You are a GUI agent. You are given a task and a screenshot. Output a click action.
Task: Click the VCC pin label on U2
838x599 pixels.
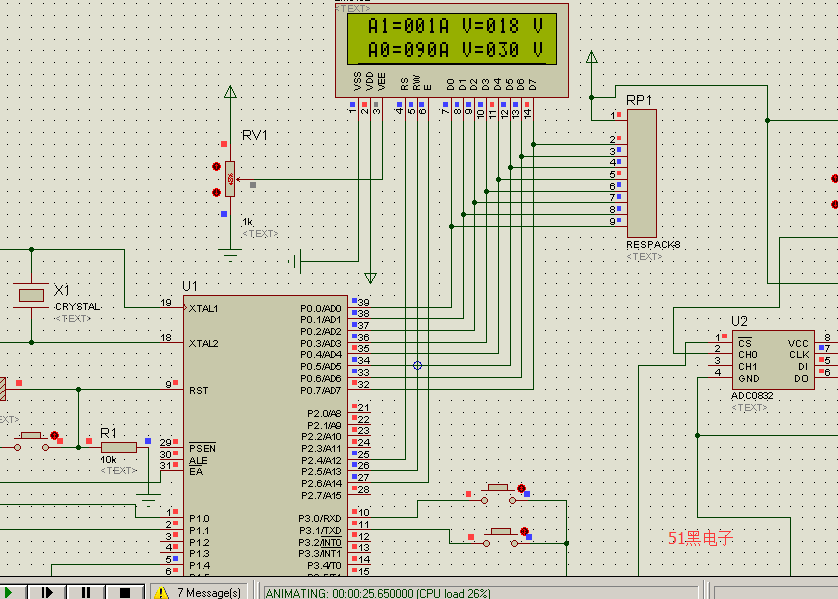(798, 344)
